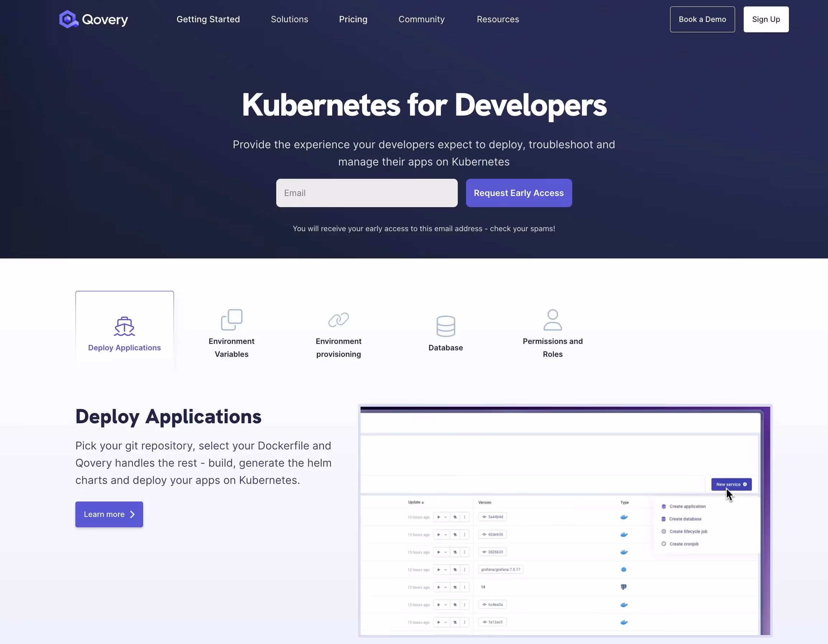Expand the chevron next to the first row's play button
828x644 pixels.
[x=446, y=517]
